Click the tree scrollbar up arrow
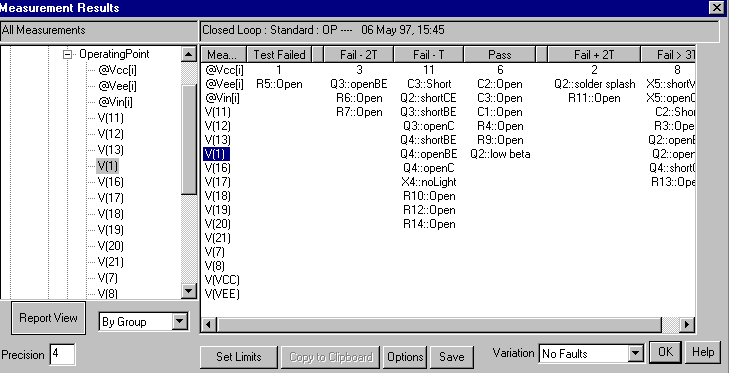Image resolution: width=729 pixels, height=373 pixels. click(x=188, y=54)
